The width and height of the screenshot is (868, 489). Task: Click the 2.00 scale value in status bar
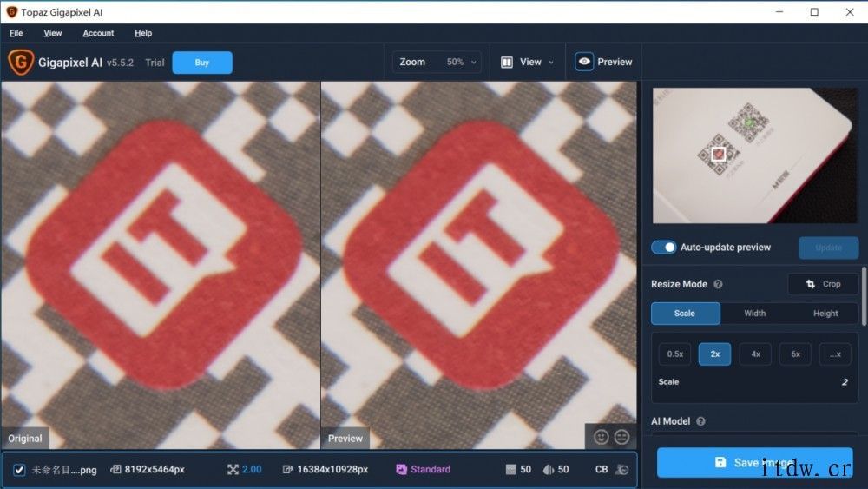pos(252,470)
